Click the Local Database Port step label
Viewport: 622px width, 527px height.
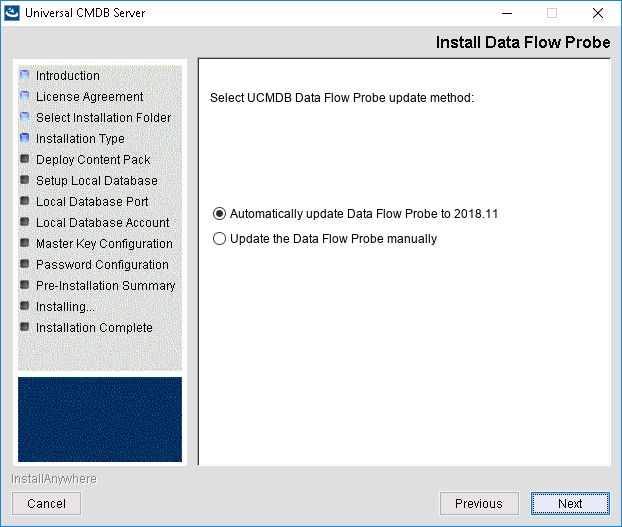(92, 202)
